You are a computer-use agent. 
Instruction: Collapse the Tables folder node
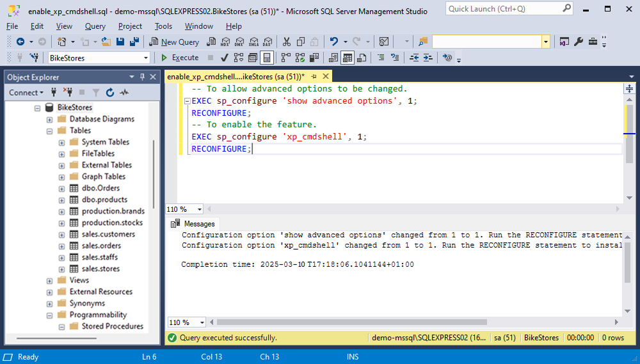click(x=49, y=131)
